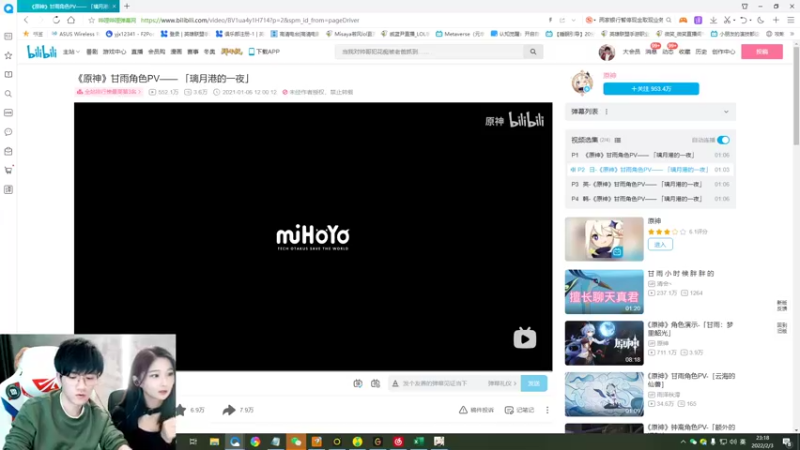Reload the page with refresh icon
800x450 pixels.
(56, 20)
